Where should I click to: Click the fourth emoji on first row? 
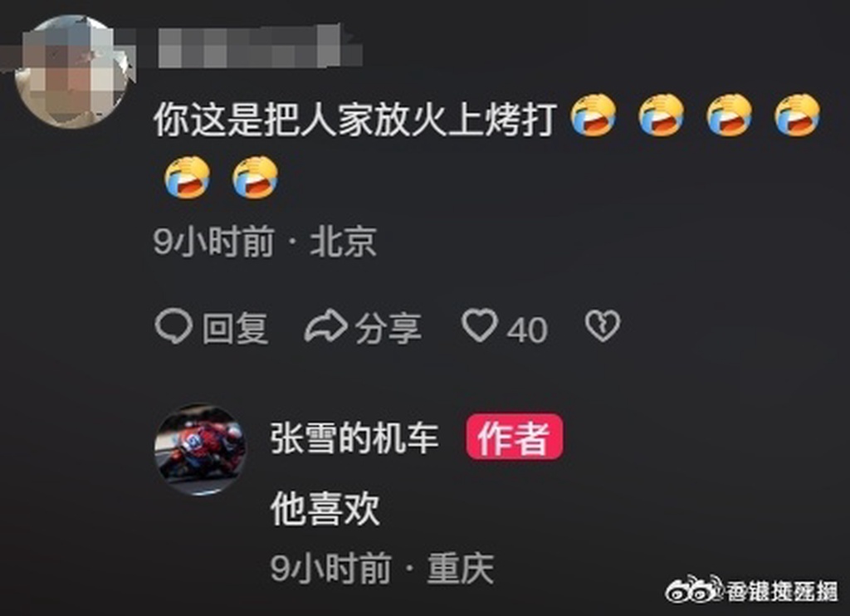pos(797,115)
